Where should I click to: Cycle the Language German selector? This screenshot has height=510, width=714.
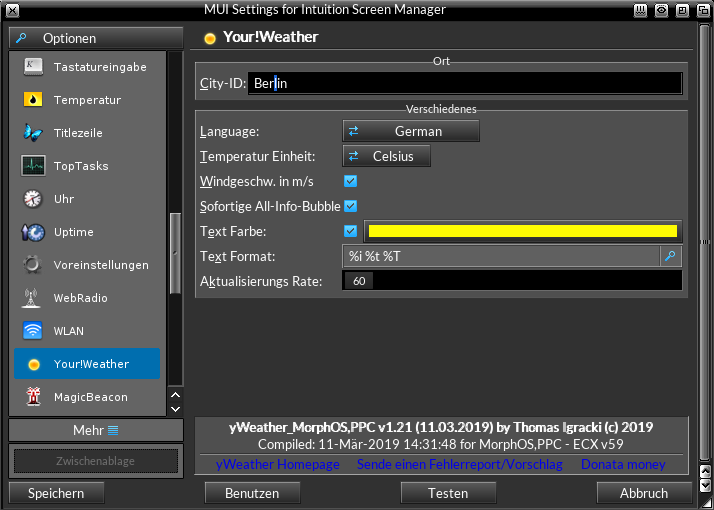[x=411, y=131]
